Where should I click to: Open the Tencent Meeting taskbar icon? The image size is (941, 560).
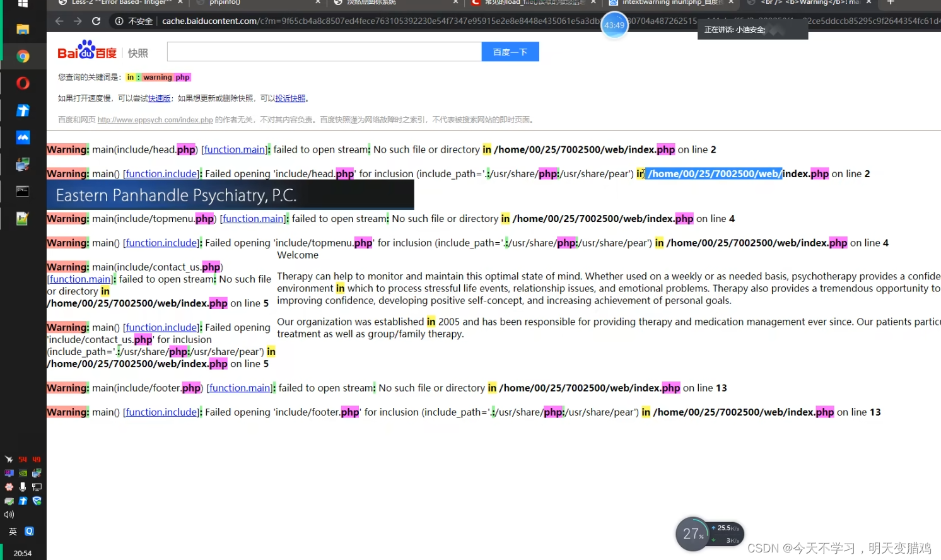(x=23, y=137)
